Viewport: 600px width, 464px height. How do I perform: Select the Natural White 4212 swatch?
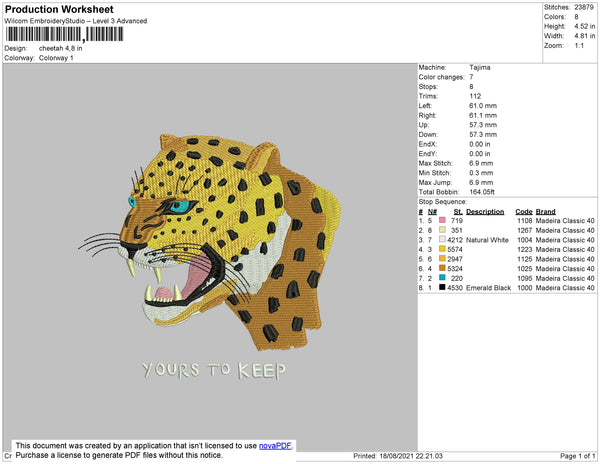[x=442, y=239]
